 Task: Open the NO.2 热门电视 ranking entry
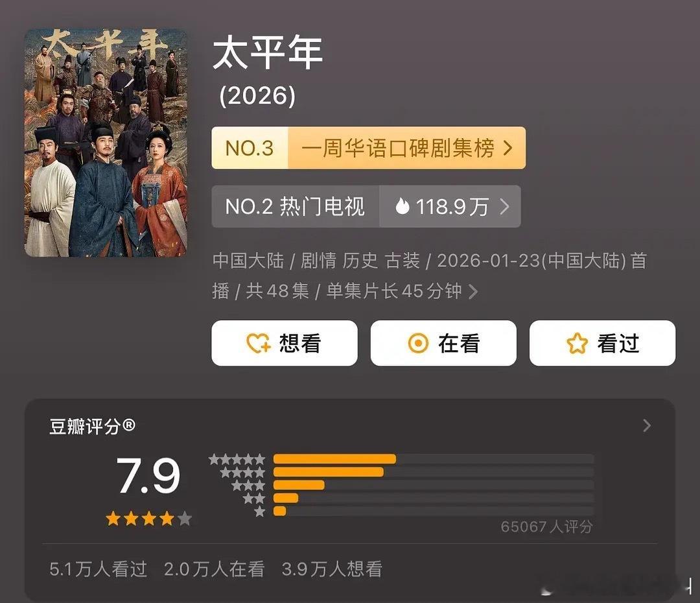tap(295, 206)
